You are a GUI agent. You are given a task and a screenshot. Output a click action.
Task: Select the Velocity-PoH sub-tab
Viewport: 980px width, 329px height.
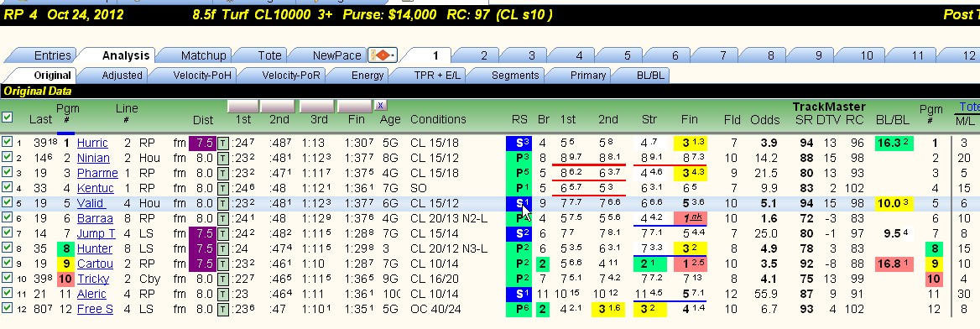coord(202,75)
